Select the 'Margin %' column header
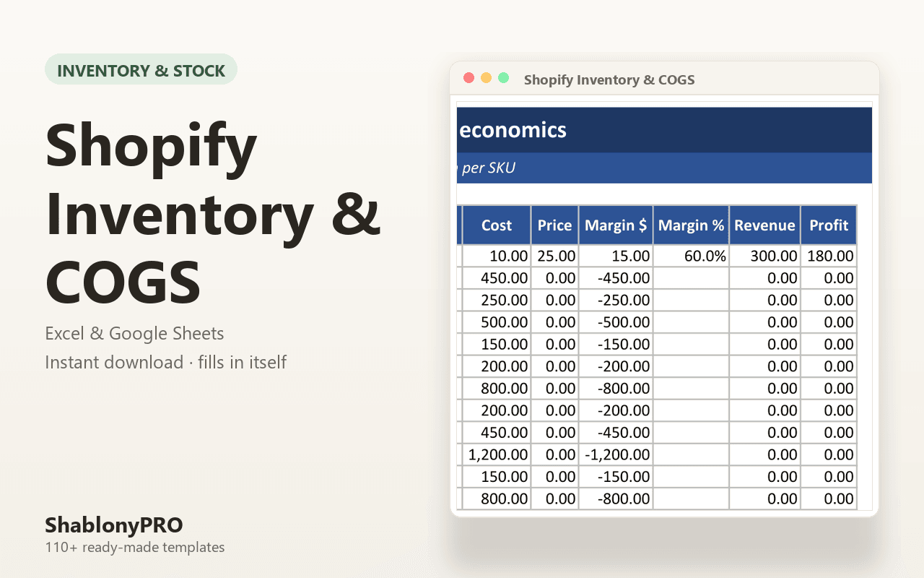Image resolution: width=924 pixels, height=578 pixels. 691,225
